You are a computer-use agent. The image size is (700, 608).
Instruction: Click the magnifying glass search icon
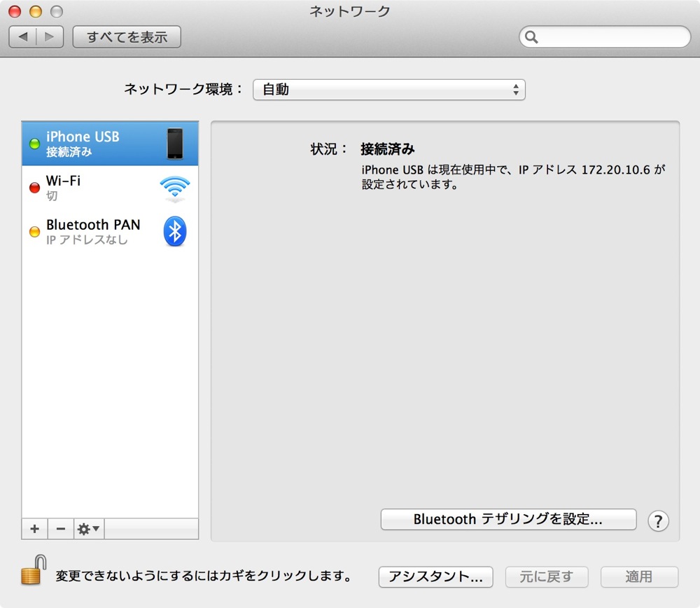point(531,36)
